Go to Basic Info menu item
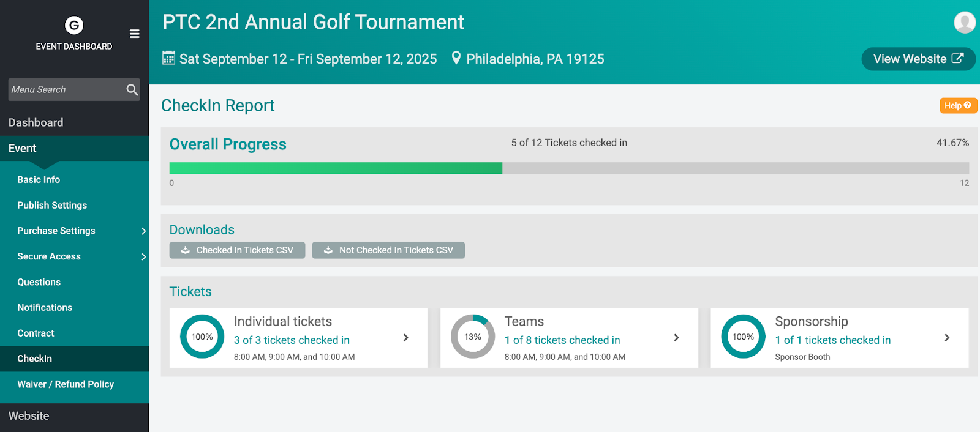This screenshot has height=432, width=980. click(39, 180)
